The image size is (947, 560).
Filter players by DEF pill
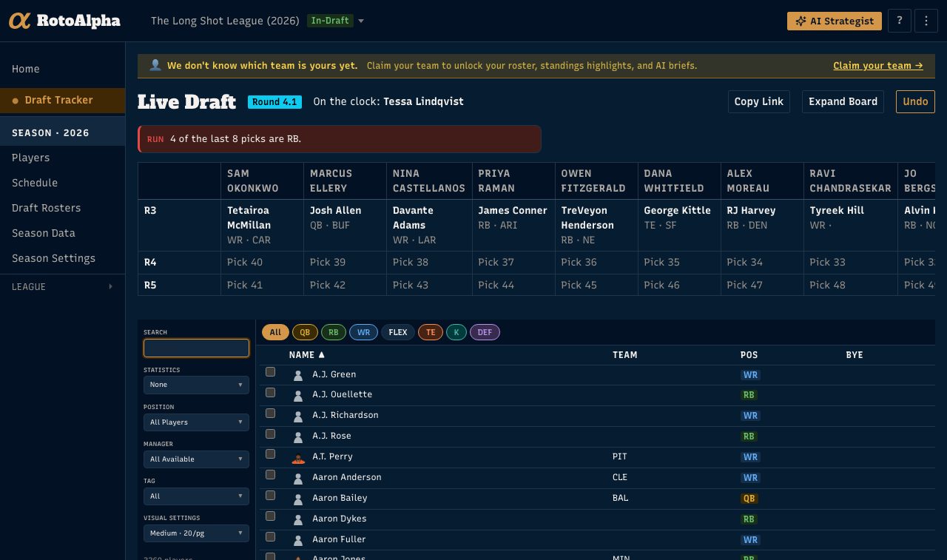(485, 333)
